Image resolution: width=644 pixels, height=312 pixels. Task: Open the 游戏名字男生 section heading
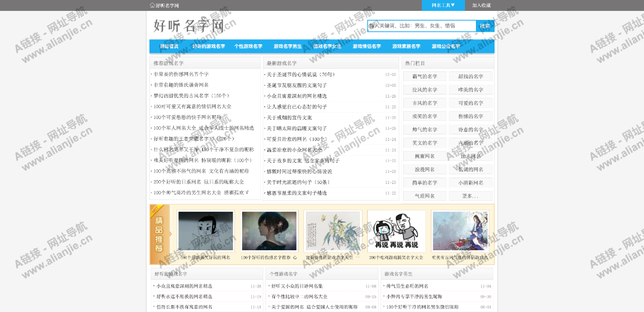[399, 273]
